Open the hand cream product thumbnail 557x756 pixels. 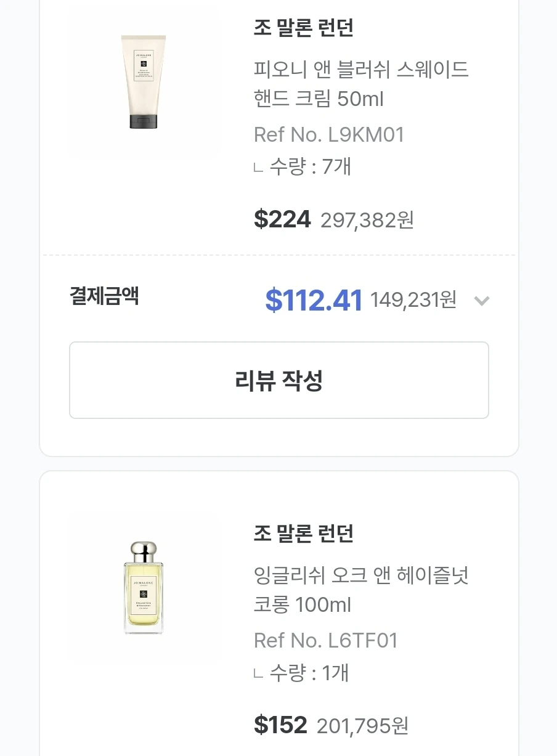(x=143, y=83)
